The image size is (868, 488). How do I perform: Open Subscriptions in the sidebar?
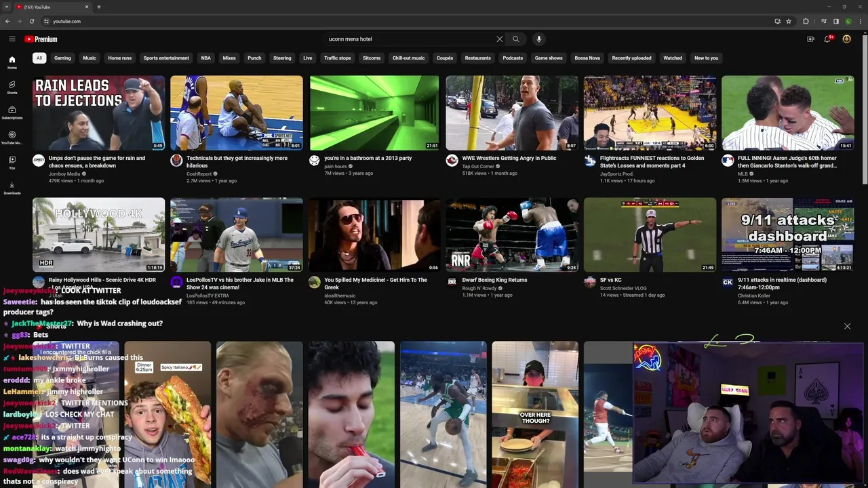[x=12, y=113]
